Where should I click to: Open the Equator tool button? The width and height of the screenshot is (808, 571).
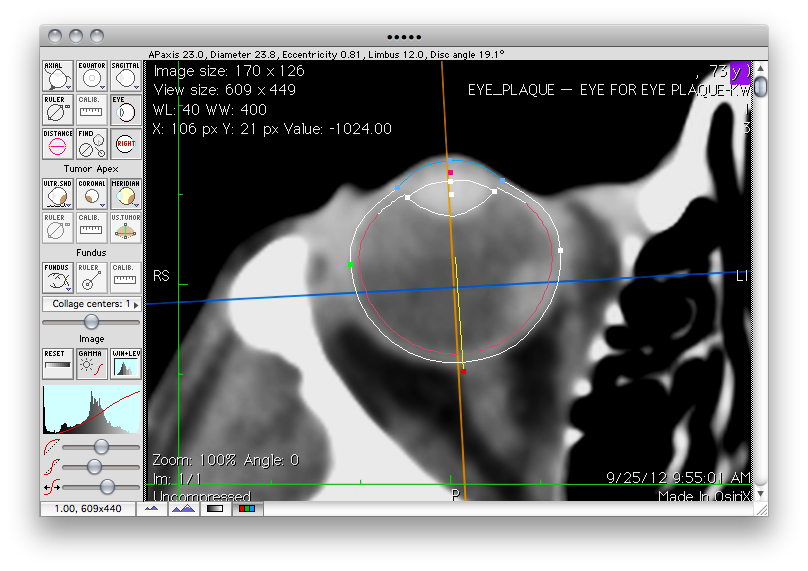pos(92,76)
